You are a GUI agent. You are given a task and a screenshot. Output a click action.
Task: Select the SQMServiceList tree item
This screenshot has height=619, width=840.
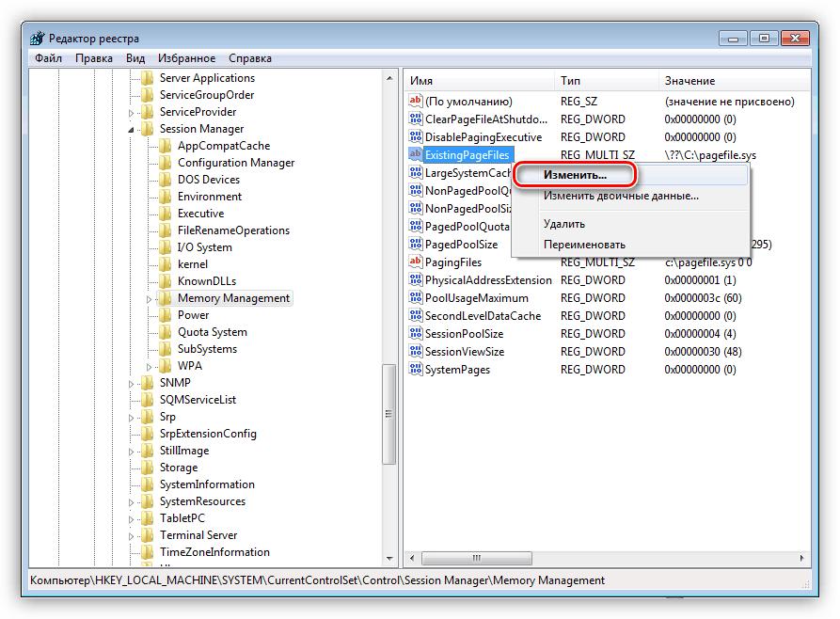(x=198, y=400)
